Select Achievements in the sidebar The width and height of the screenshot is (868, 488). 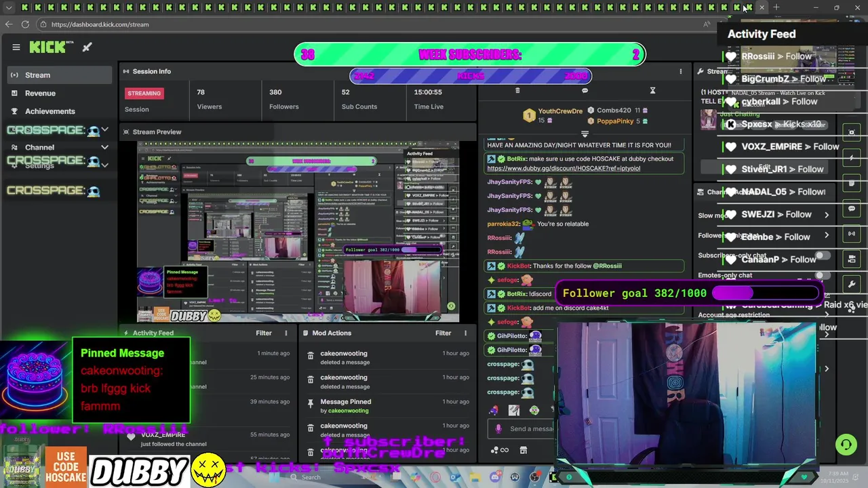point(60,111)
